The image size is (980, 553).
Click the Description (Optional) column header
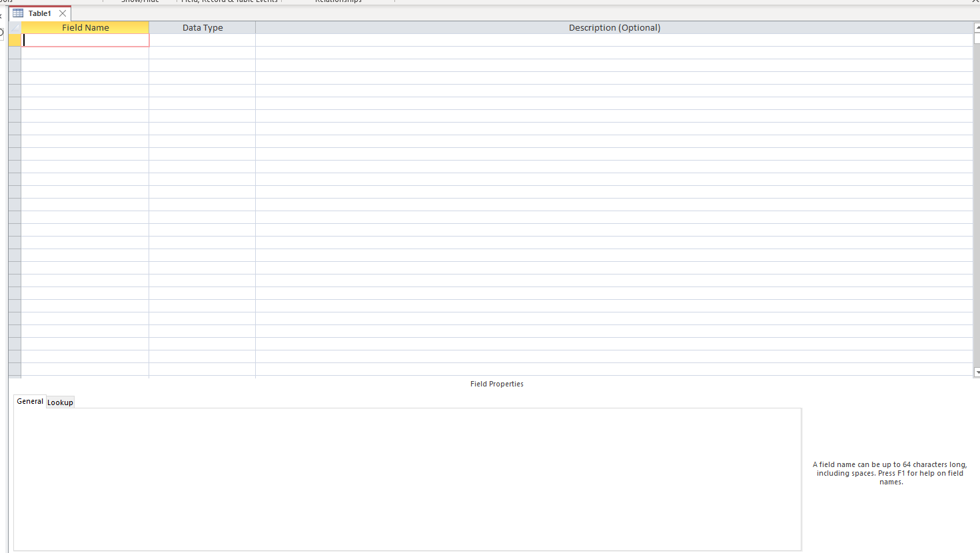pyautogui.click(x=614, y=27)
